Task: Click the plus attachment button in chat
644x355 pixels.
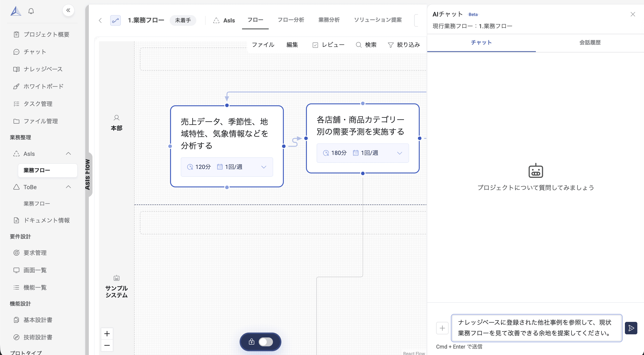Action: click(442, 328)
